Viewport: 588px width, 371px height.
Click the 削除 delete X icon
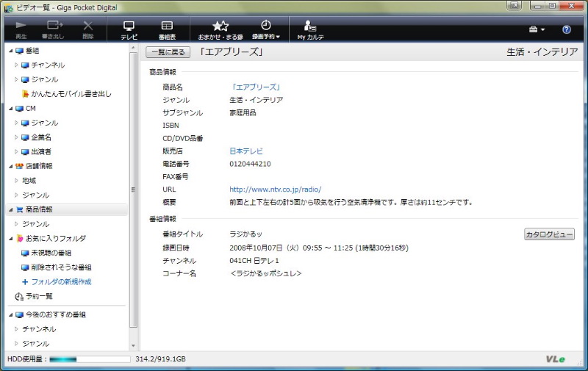[88, 29]
